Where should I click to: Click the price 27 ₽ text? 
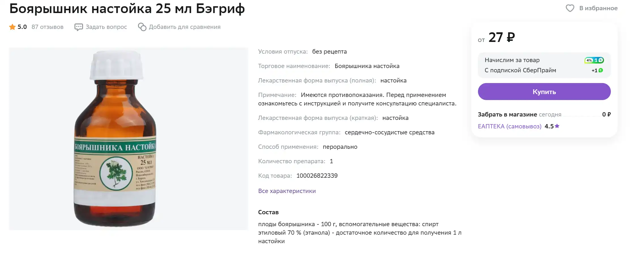(x=501, y=37)
